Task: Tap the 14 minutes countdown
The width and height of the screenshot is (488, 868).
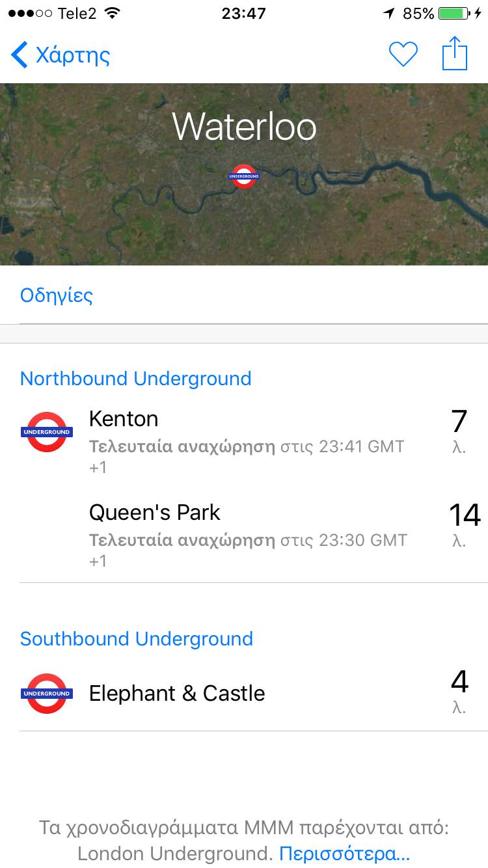Action: point(465,515)
